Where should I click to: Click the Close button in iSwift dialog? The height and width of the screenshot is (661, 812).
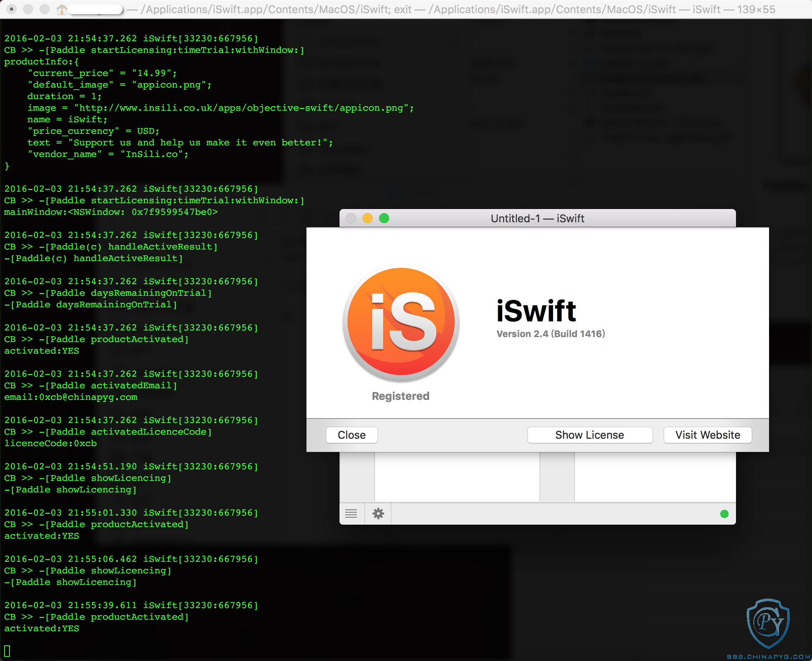(x=351, y=435)
